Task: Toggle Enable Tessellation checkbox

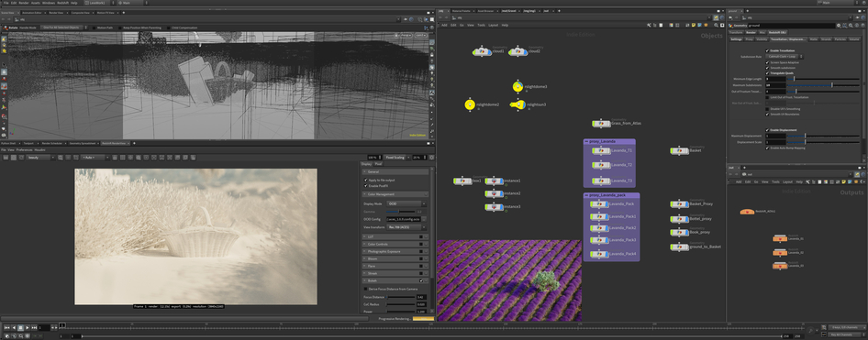Action: 767,50
